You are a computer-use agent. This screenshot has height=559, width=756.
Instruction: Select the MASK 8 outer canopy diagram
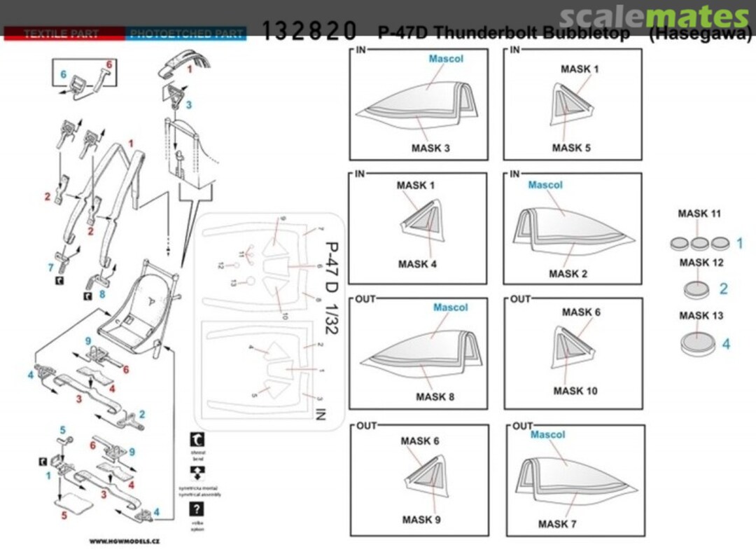pos(418,352)
